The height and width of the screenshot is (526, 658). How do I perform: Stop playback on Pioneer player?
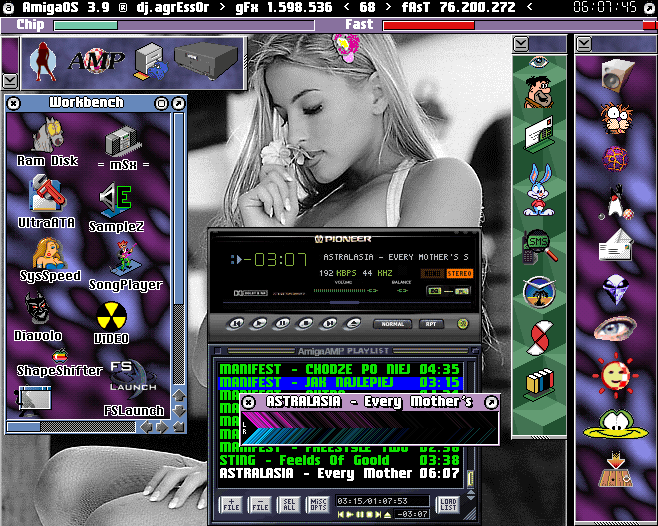pos(305,324)
